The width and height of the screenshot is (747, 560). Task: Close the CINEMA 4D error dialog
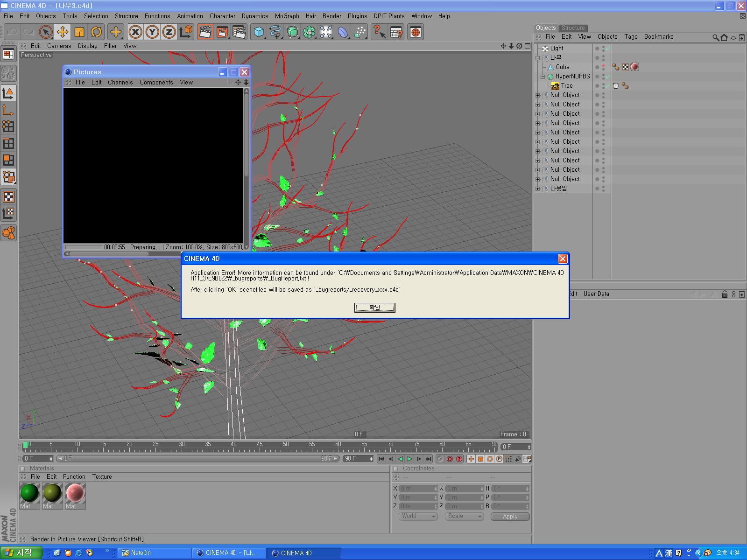(563, 259)
